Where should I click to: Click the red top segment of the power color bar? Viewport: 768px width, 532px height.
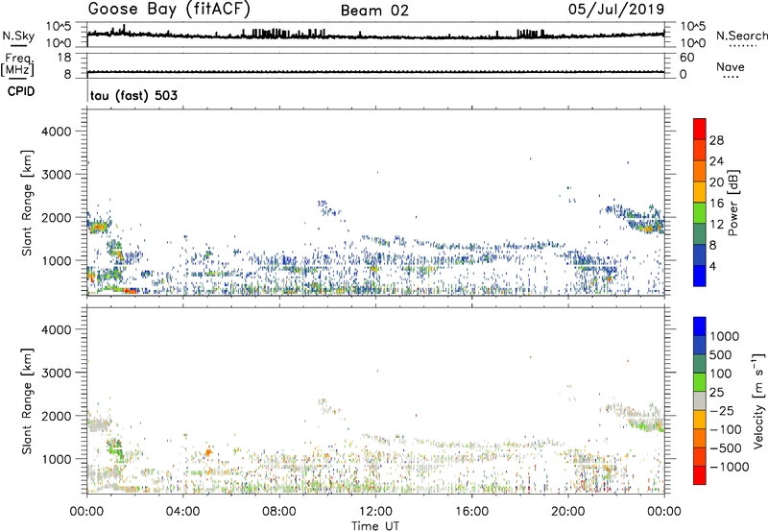[x=700, y=129]
